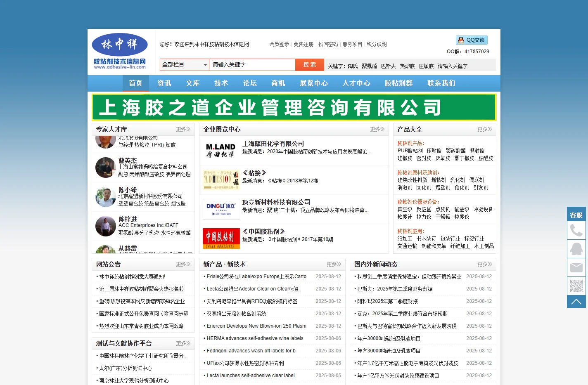The image size is (588, 385).
Task: Expand 更多 in 新产品·新技术 panel
Action: 334,265
